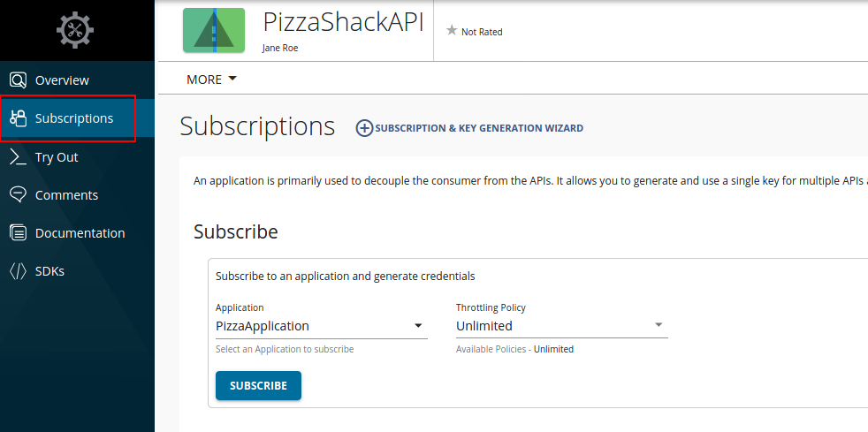Screen dimensions: 868x432
Task: Go to the Documentation menu item
Action: tap(78, 233)
